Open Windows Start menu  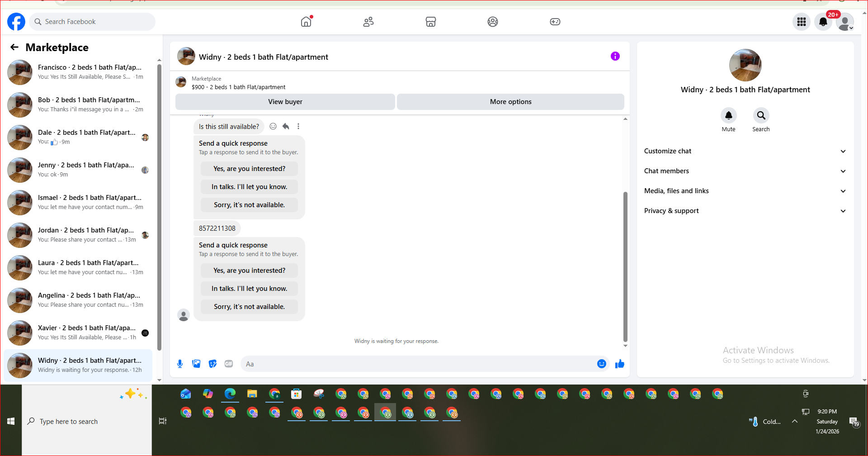coord(11,421)
